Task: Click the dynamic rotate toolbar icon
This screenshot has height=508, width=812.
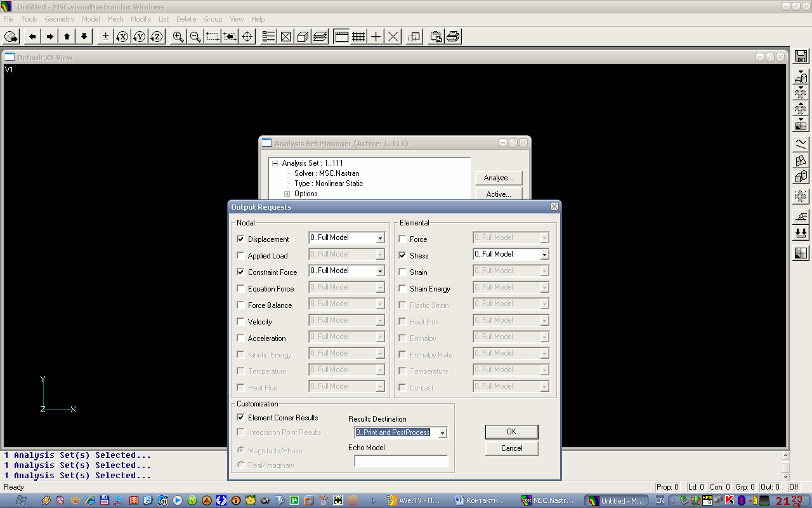Action: pyautogui.click(x=11, y=37)
